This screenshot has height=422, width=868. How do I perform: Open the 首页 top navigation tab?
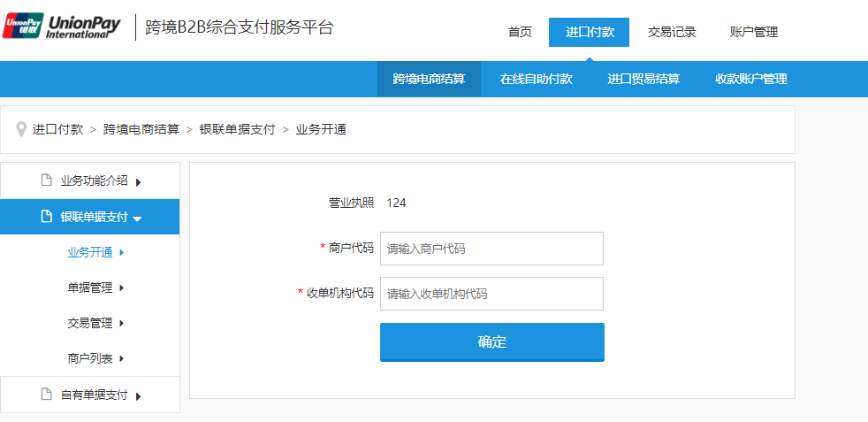pyautogui.click(x=520, y=32)
